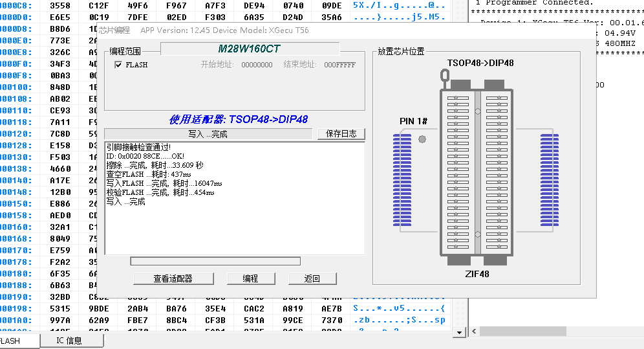Click the 保存日志 (save log) button
The height and width of the screenshot is (349, 644).
click(x=341, y=133)
